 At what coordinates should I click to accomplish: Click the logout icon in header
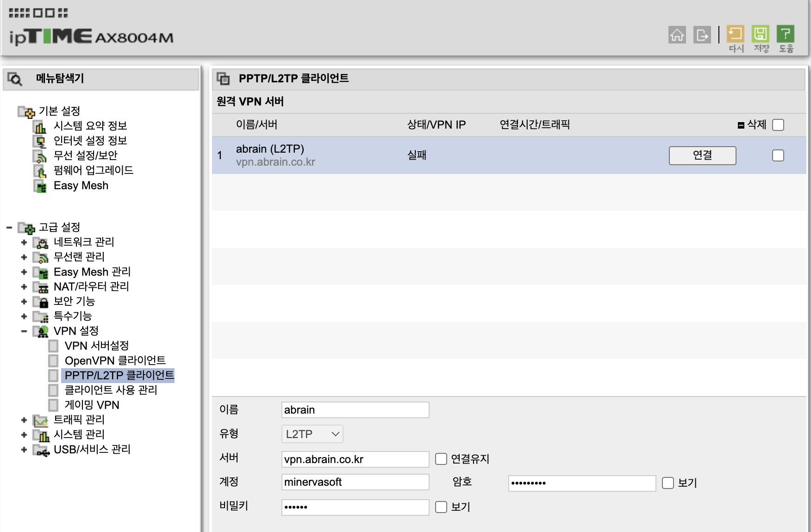pyautogui.click(x=702, y=35)
